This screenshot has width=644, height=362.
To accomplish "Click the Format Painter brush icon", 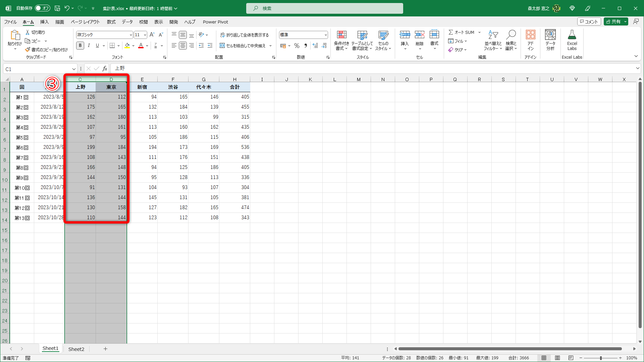I will pos(28,50).
